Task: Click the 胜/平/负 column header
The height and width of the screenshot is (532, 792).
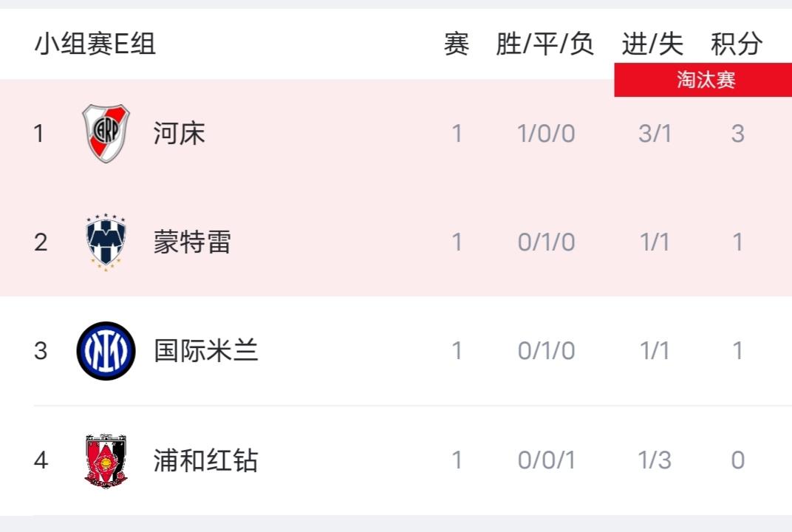Action: coord(545,44)
